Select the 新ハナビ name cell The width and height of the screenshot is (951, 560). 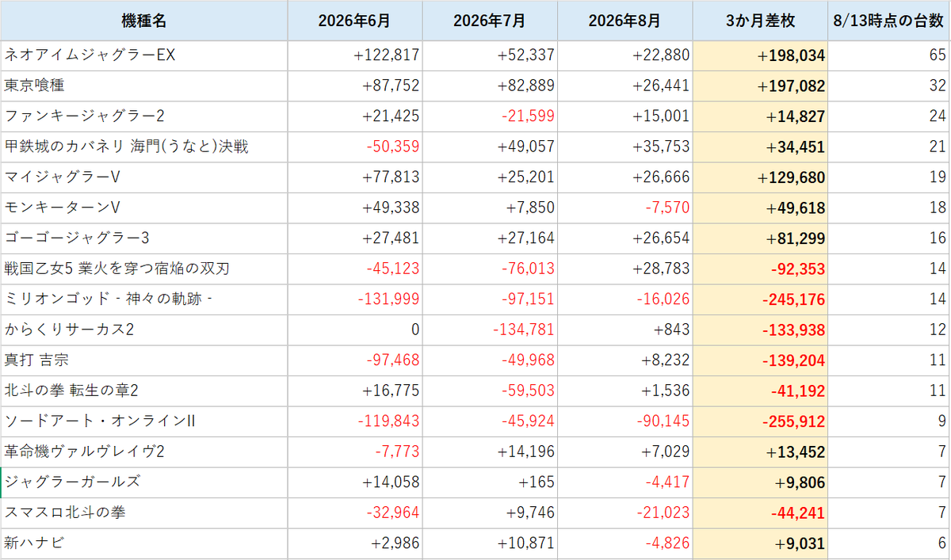pos(143,543)
